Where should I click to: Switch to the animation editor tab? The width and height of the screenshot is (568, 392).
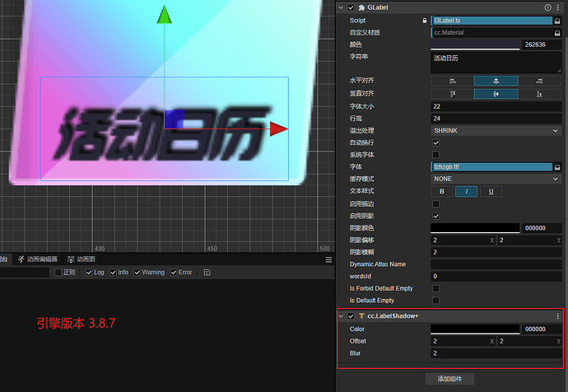[39, 259]
